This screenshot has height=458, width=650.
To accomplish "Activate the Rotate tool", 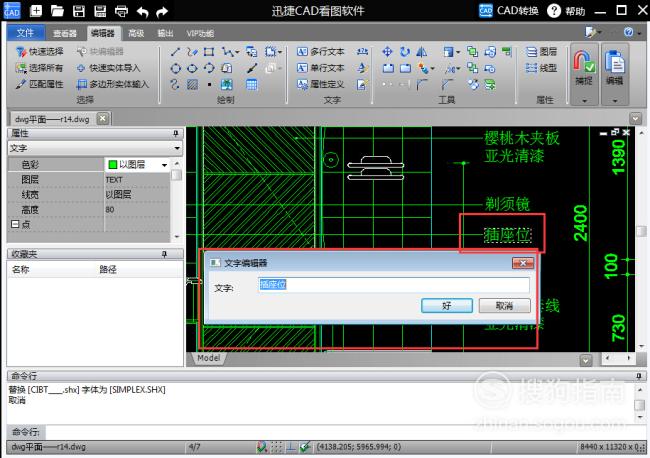I will coord(405,52).
